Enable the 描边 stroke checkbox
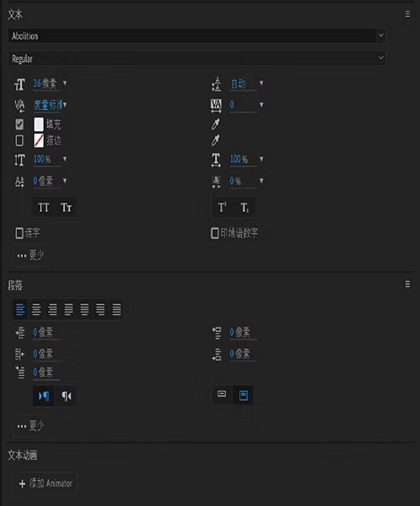Viewport: 420px width, 506px height. click(19, 140)
